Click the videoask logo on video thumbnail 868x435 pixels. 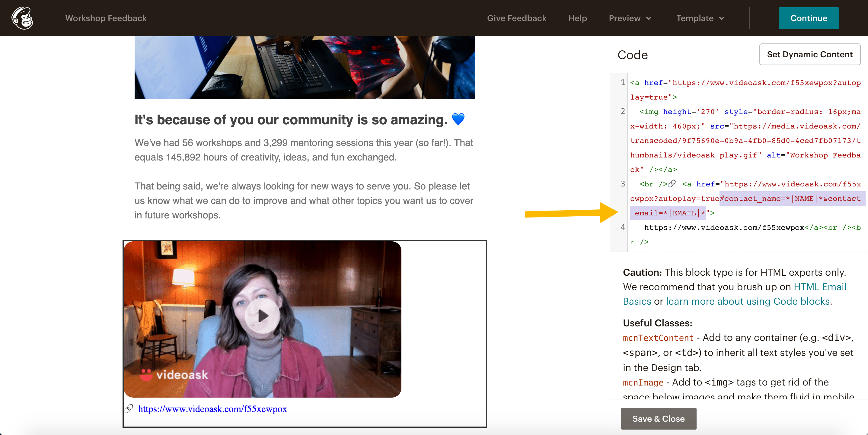[x=174, y=375]
